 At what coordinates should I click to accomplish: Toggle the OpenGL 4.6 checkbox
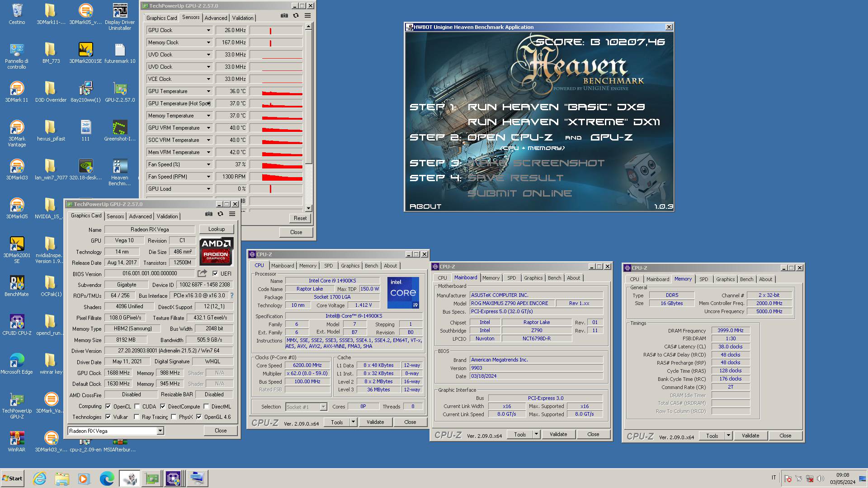pos(199,417)
